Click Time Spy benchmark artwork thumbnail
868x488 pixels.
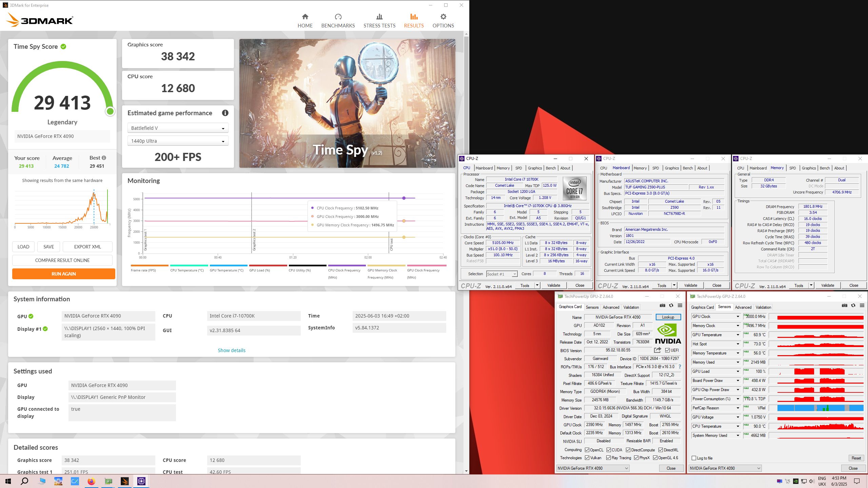point(347,103)
